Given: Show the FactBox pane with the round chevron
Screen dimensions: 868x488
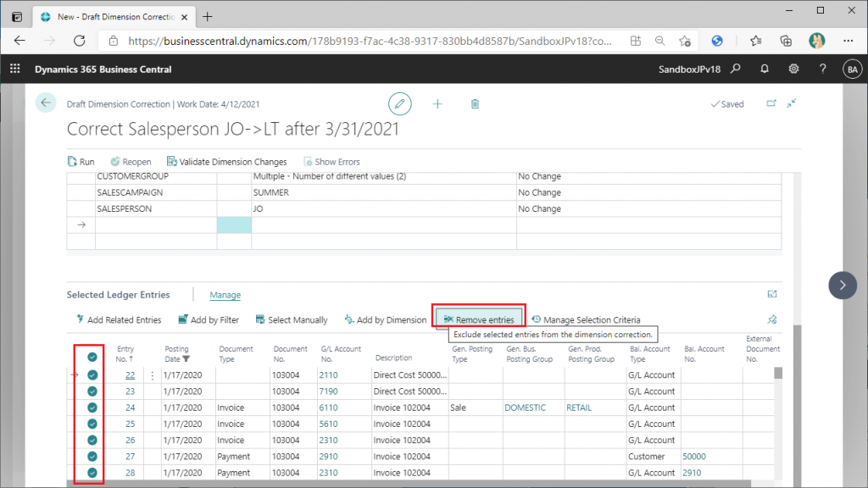Looking at the screenshot, I should pyautogui.click(x=843, y=285).
